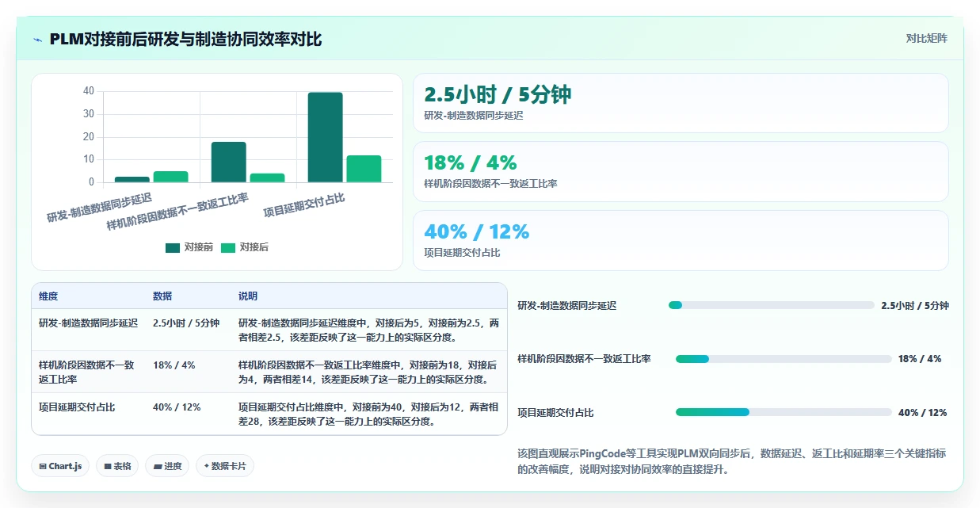The height and width of the screenshot is (508, 980).
Task: Toggle the 对接前 legend entry
Action: click(189, 247)
